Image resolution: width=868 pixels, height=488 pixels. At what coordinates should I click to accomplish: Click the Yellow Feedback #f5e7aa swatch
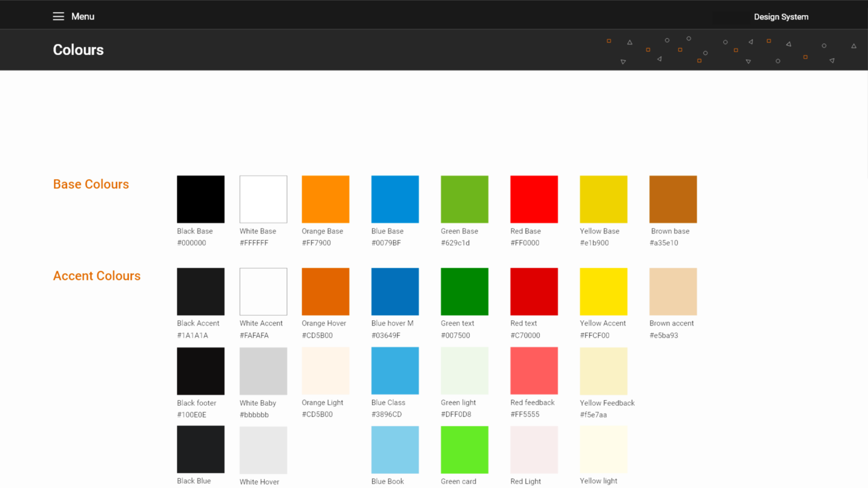(x=603, y=371)
